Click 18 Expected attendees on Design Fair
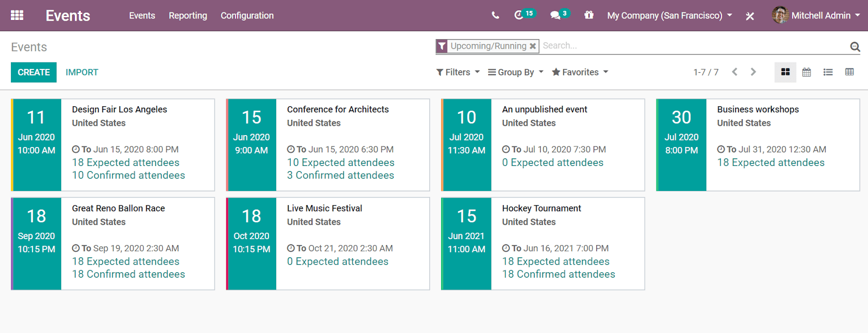The width and height of the screenshot is (868, 333). 126,163
